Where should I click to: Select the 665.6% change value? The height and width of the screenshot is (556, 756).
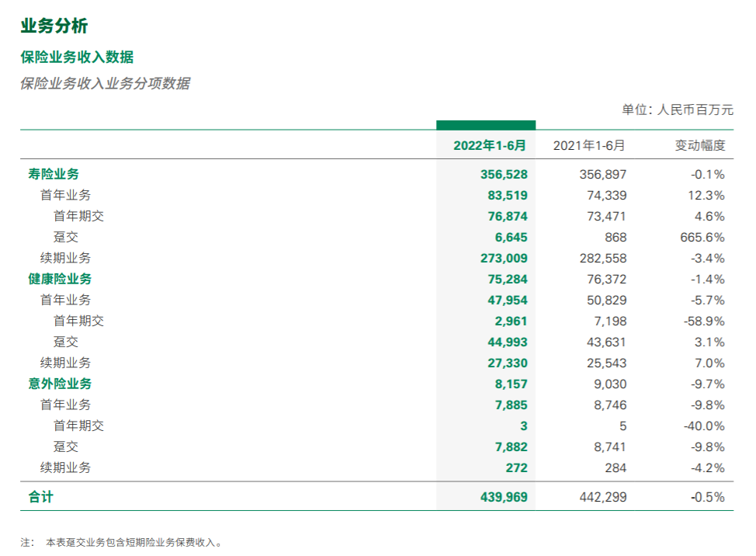tap(702, 238)
